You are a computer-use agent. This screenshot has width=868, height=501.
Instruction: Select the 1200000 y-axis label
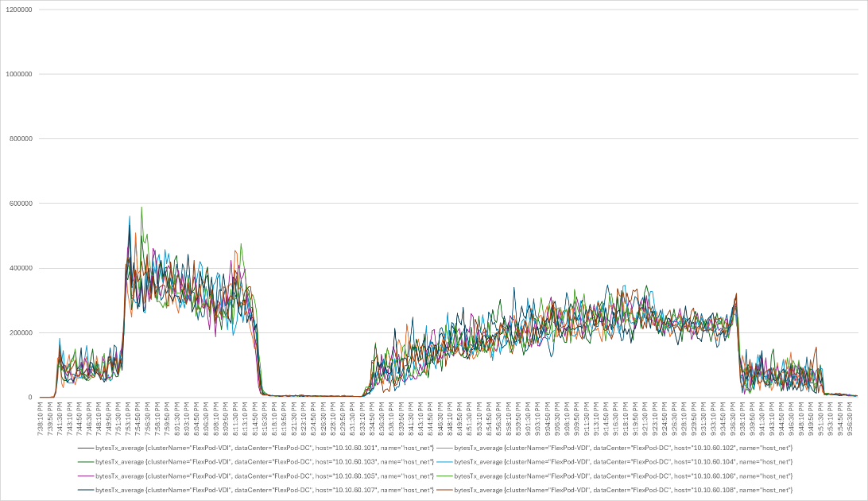[19, 10]
